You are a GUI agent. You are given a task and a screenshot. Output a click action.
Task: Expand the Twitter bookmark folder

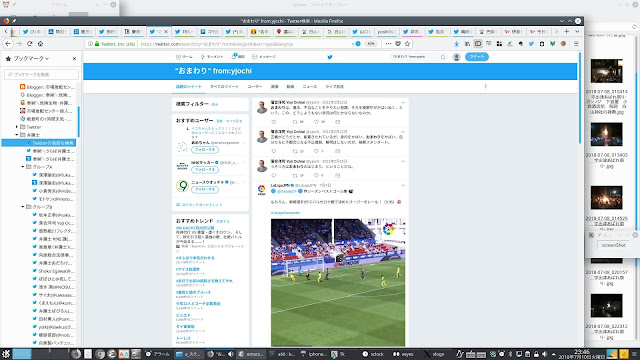pyautogui.click(x=17, y=127)
